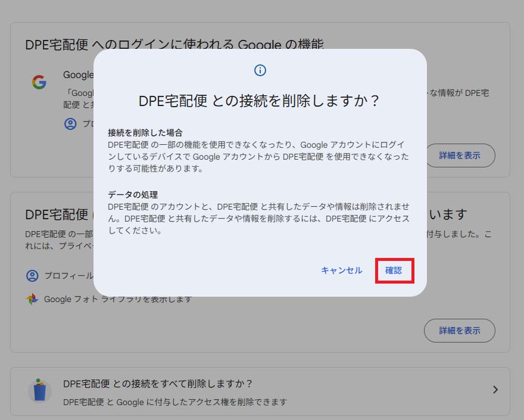
Task: Click 詳細を表示 in the access permissions card
Action: [x=460, y=331]
